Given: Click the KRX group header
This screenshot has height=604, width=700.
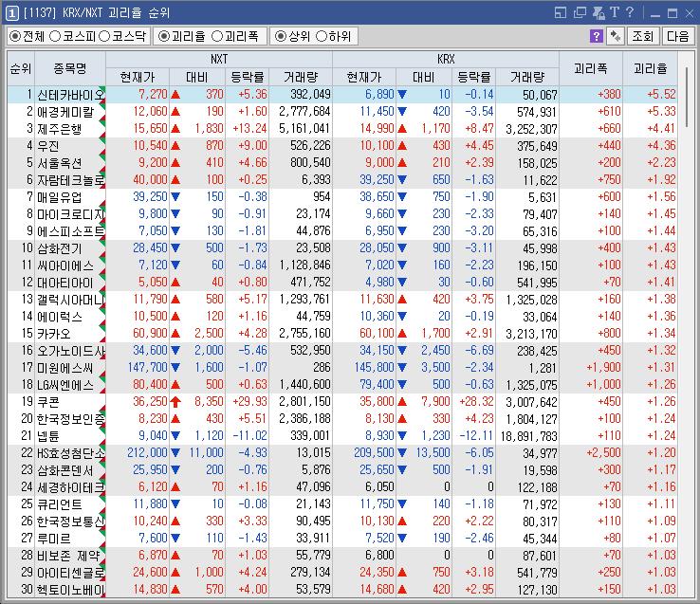Looking at the screenshot, I should click(446, 60).
